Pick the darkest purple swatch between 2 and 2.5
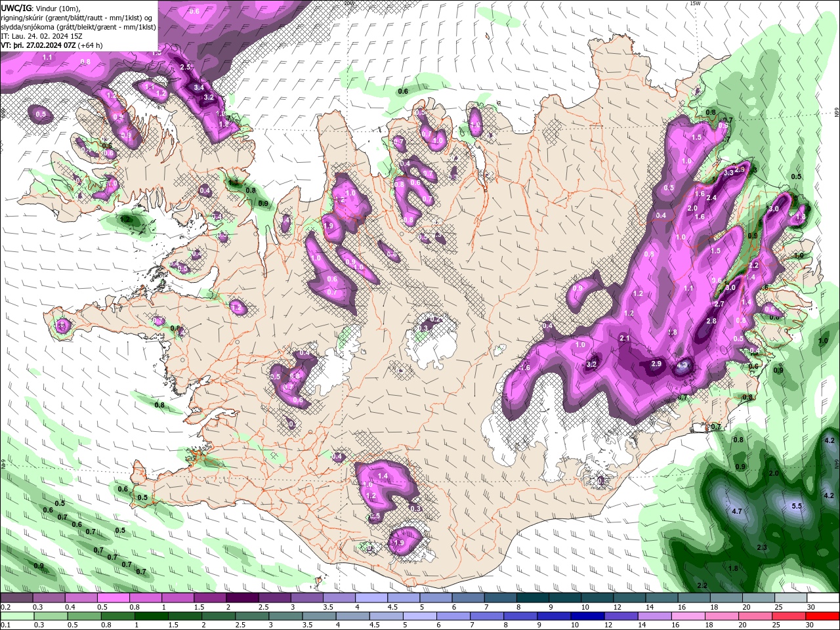The width and height of the screenshot is (840, 630). click(x=242, y=598)
